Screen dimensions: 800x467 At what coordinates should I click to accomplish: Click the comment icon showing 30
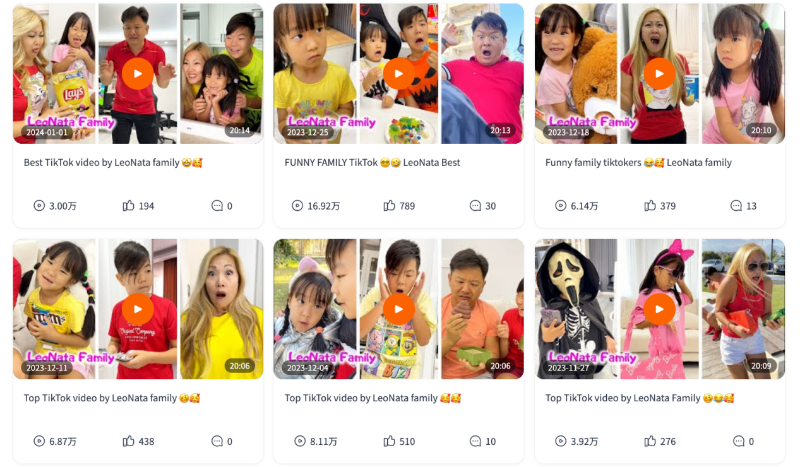tap(475, 206)
